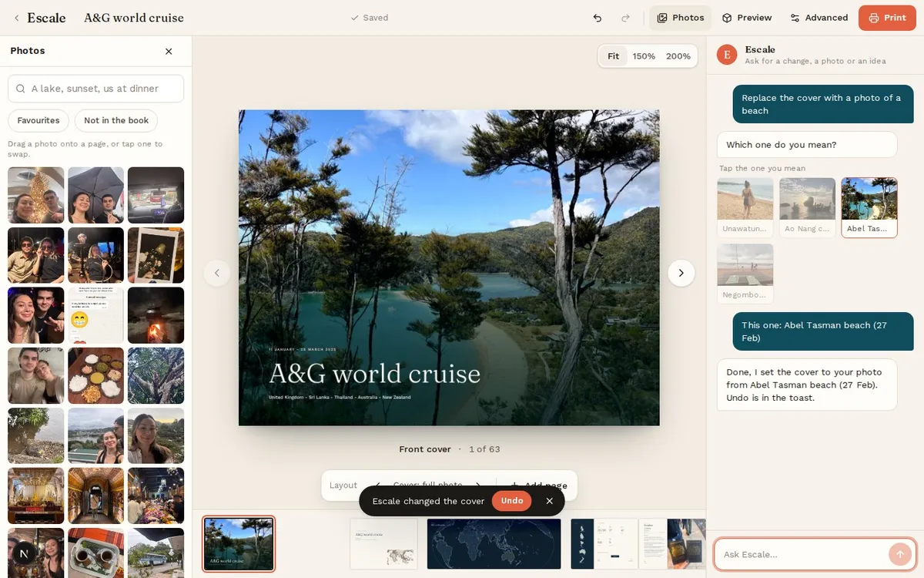Click the book title 'A&G world cruise' in the header
Screen dimensions: 924x578
[x=134, y=18]
